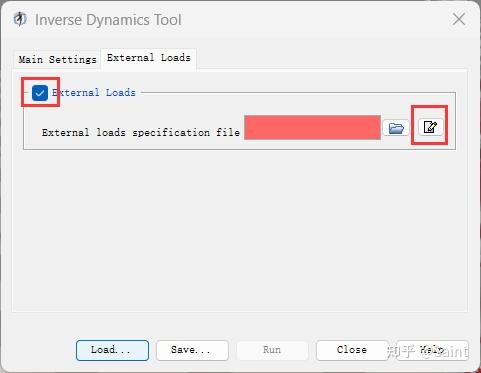This screenshot has height=373, width=481.
Task: Open Help for Inverse Dynamics Tool
Action: pyautogui.click(x=432, y=350)
